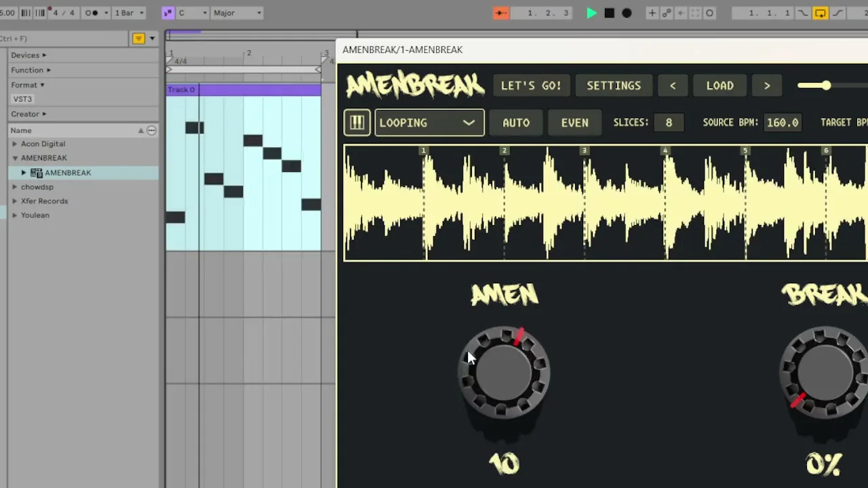
Task: Click the second bars icon beside 4/4
Action: coord(40,13)
